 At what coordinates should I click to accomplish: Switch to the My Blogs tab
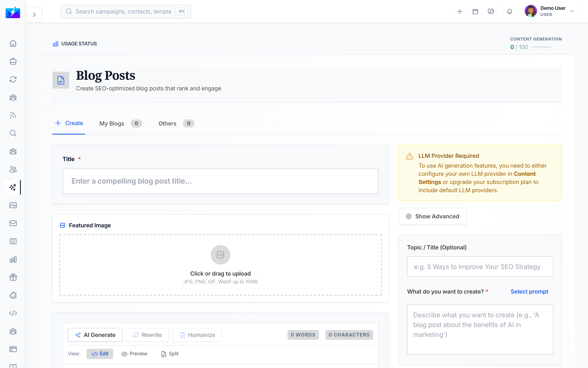(120, 124)
